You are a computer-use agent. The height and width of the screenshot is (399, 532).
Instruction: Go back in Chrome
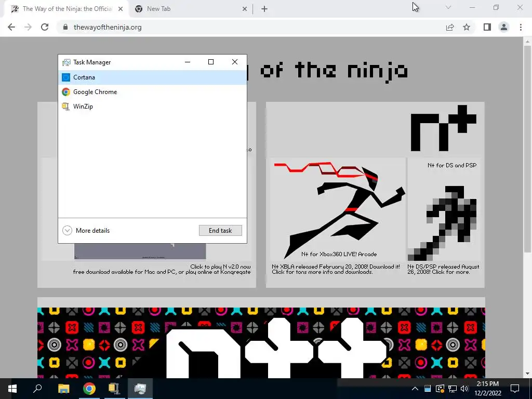(11, 27)
